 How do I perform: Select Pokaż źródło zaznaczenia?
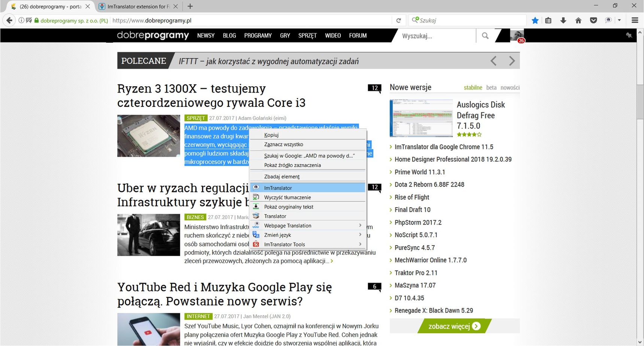tap(308, 165)
